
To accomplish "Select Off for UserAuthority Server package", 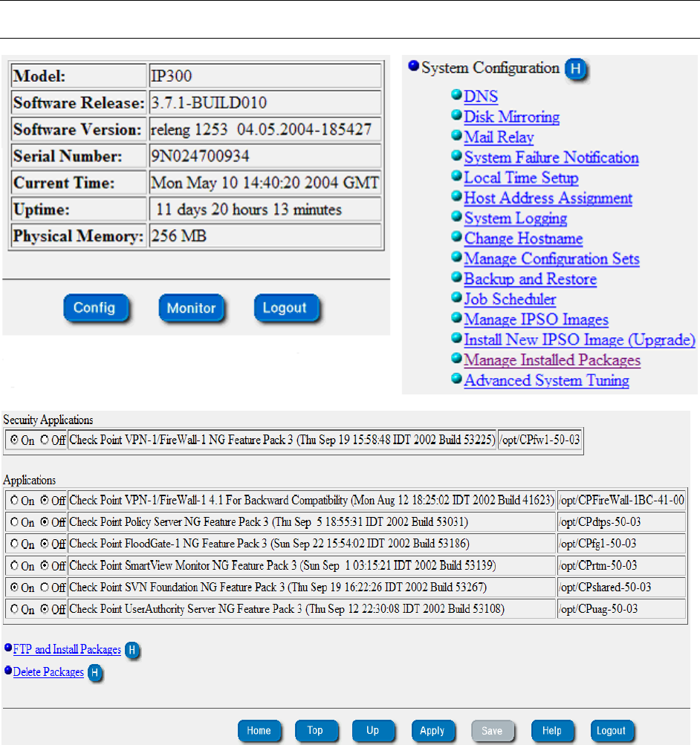I will coord(44,608).
